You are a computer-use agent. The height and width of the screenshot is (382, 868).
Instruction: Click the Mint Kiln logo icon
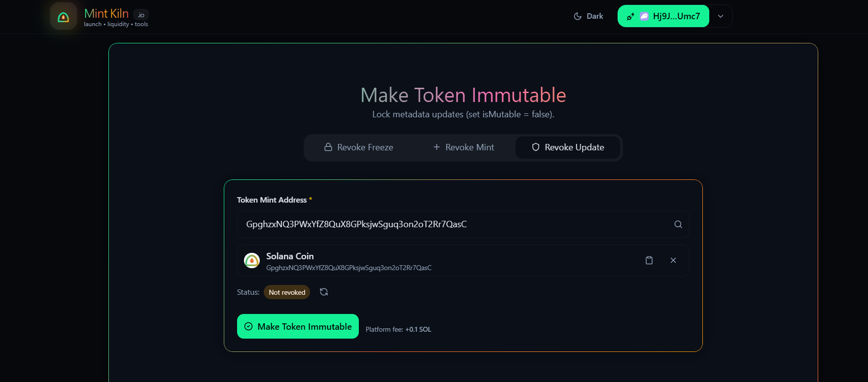(64, 16)
